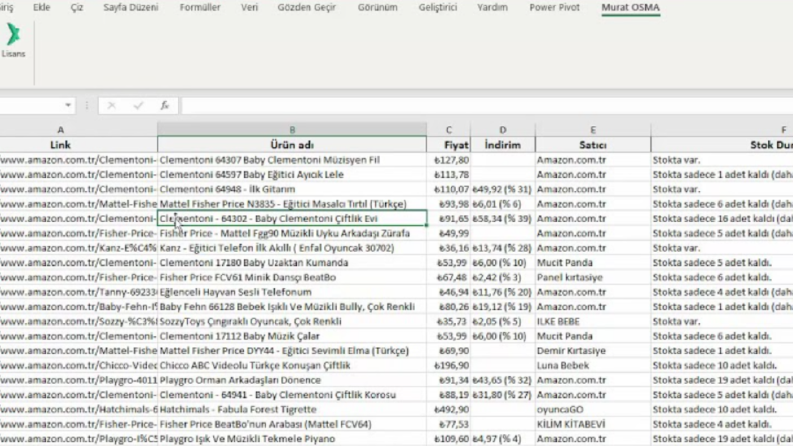Select cell Clementoni 17180 Baby Uzaktan Kumanda
793x446 pixels.
pyautogui.click(x=292, y=262)
